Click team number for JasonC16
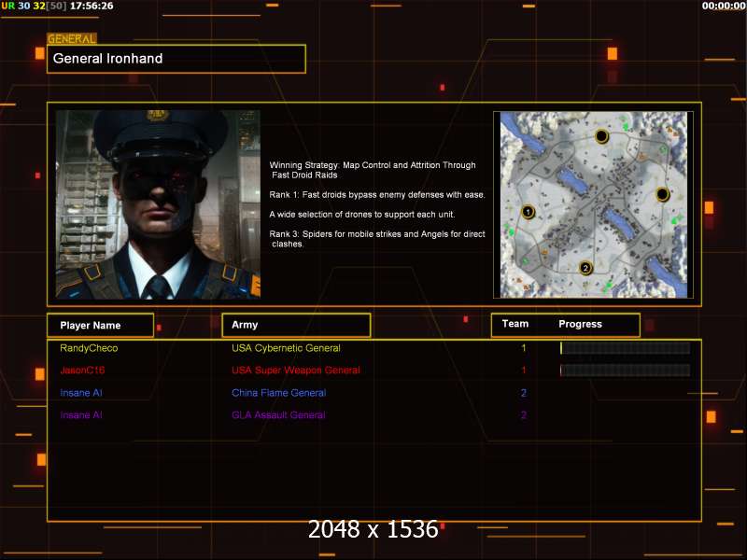The width and height of the screenshot is (747, 560). tap(524, 370)
